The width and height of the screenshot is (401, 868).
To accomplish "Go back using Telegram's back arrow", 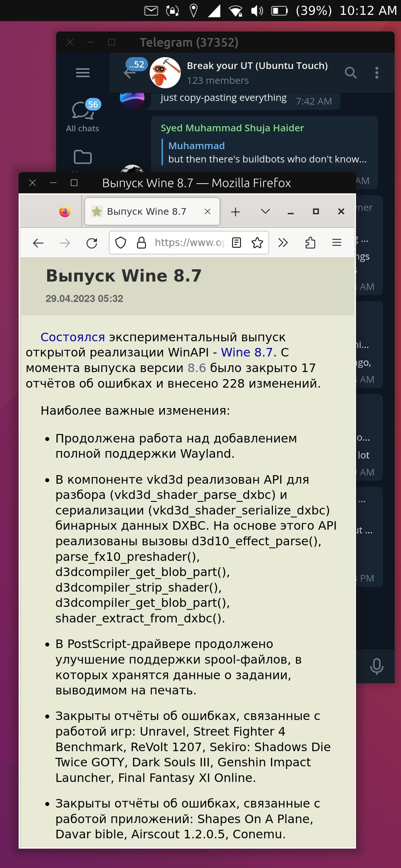I will (x=130, y=73).
